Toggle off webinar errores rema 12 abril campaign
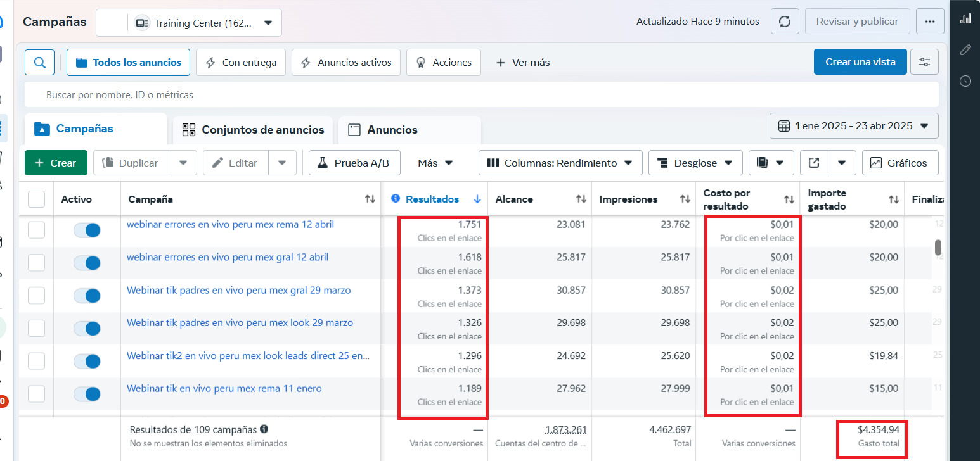The height and width of the screenshot is (461, 980). click(x=87, y=230)
